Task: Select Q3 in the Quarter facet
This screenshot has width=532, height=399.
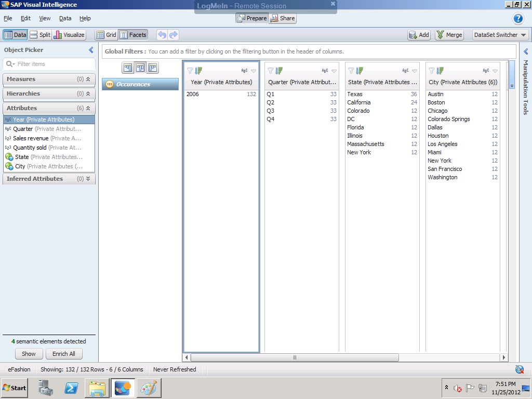Action: pyautogui.click(x=302, y=111)
